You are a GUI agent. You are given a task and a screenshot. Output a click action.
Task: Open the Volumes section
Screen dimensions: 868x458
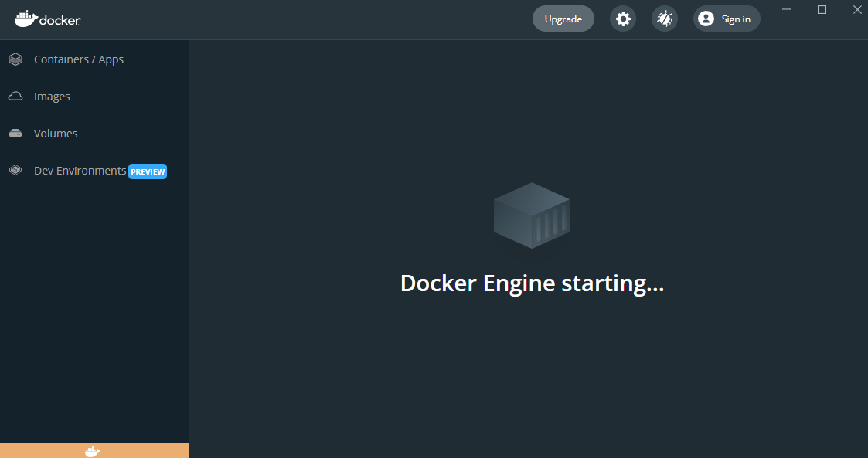[x=94, y=134]
